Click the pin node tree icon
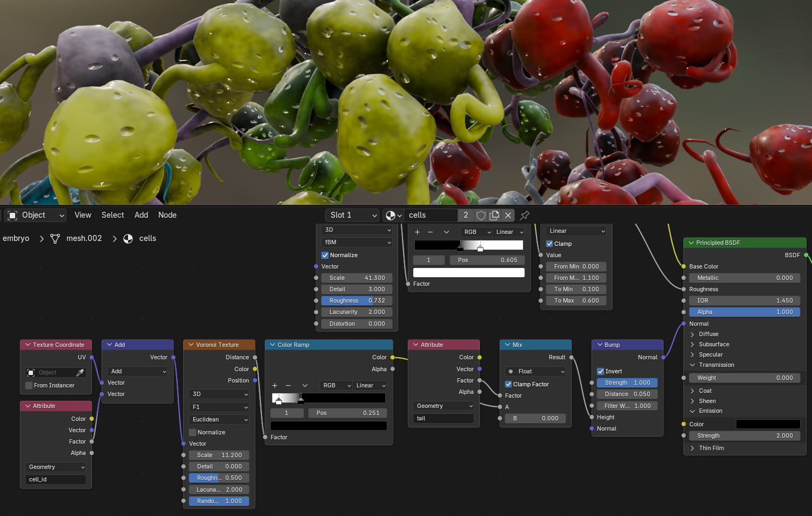Screen dimensions: 812x516 pyautogui.click(x=525, y=215)
